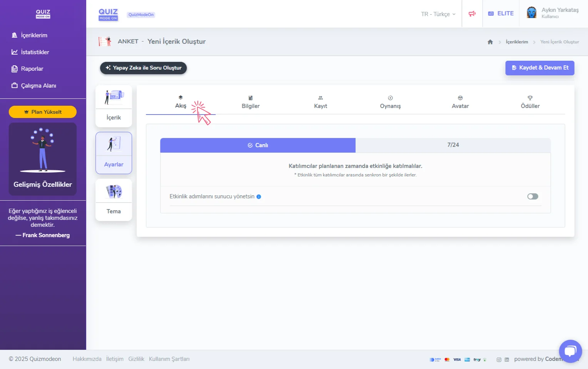Image resolution: width=588 pixels, height=369 pixels.
Task: Open İstatistikler in the sidebar
Action: [x=35, y=52]
